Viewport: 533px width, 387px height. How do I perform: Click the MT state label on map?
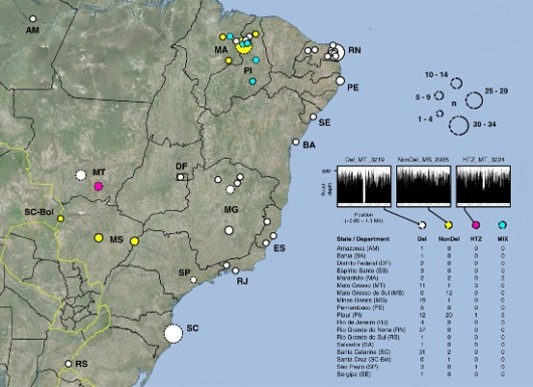pos(99,172)
